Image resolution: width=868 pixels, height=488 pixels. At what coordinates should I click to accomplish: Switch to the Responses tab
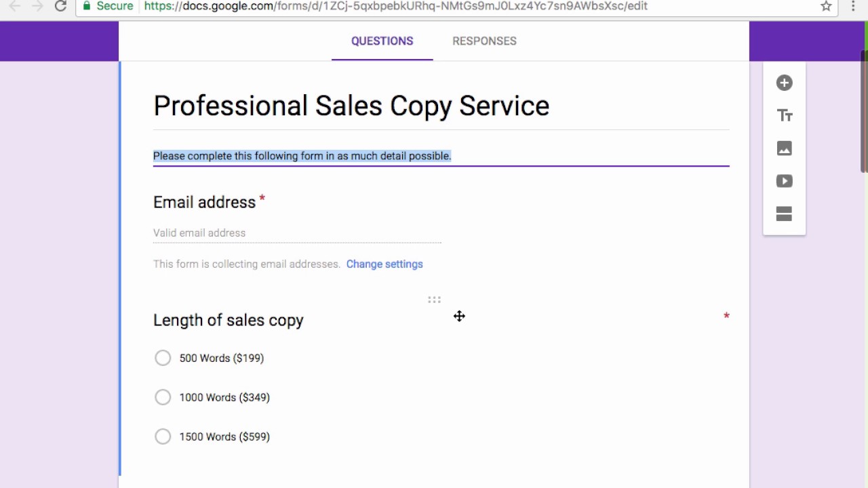click(x=484, y=41)
